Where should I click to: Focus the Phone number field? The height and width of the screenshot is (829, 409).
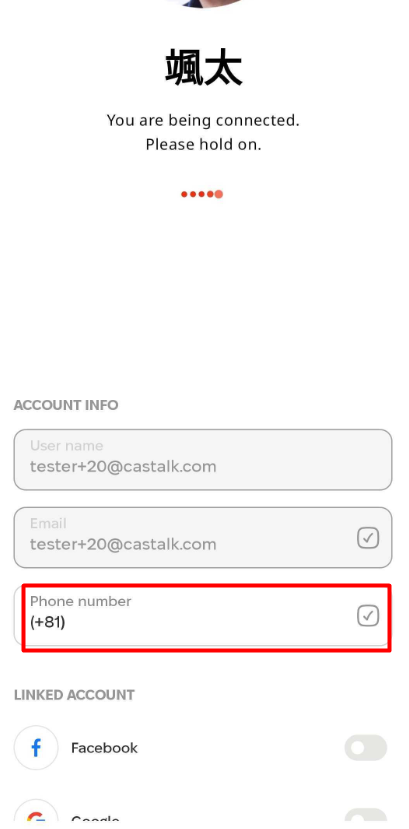click(203, 616)
